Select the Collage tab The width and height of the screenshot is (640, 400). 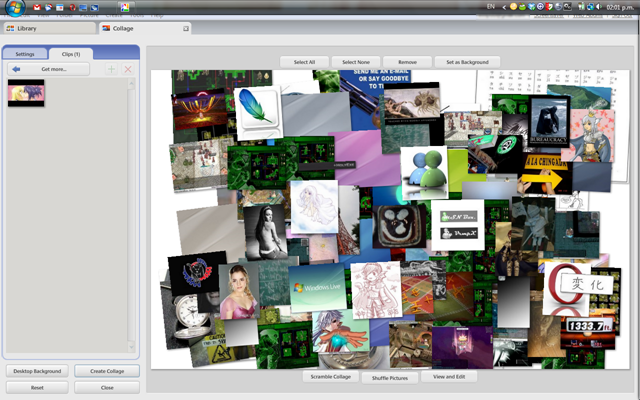(x=145, y=28)
